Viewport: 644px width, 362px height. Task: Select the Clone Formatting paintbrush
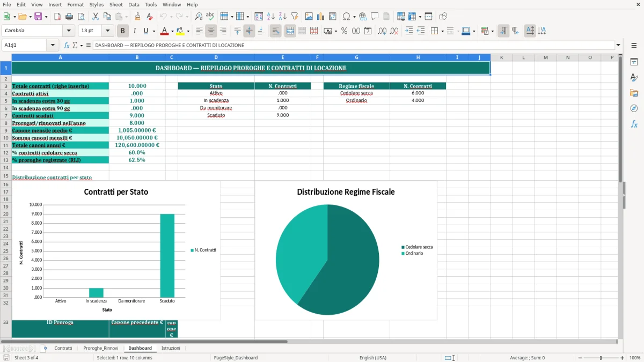pos(138,17)
